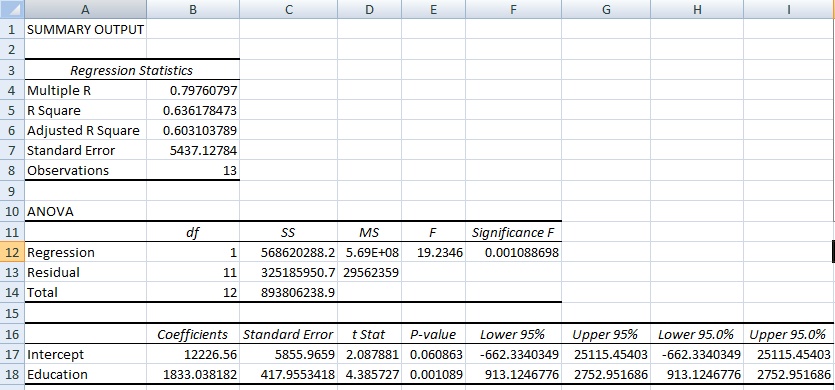Select column E header
Image resolution: width=835 pixels, height=390 pixels.
tap(433, 9)
